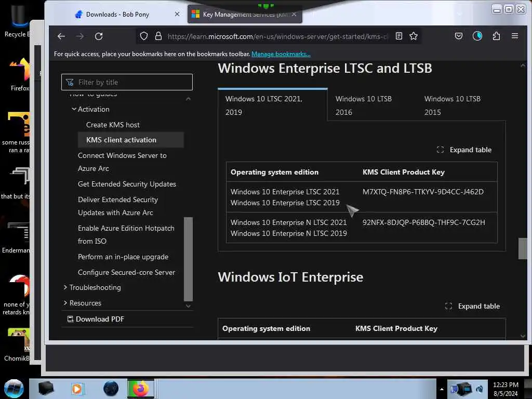
Task: Open Get Extended Security Updates article
Action: coord(127,184)
